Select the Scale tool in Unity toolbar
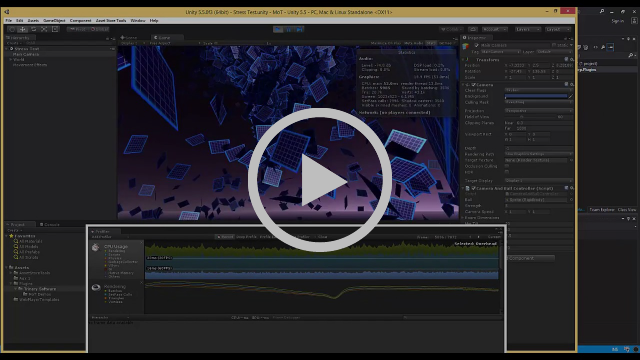The height and width of the screenshot is (360, 640). [x=44, y=29]
